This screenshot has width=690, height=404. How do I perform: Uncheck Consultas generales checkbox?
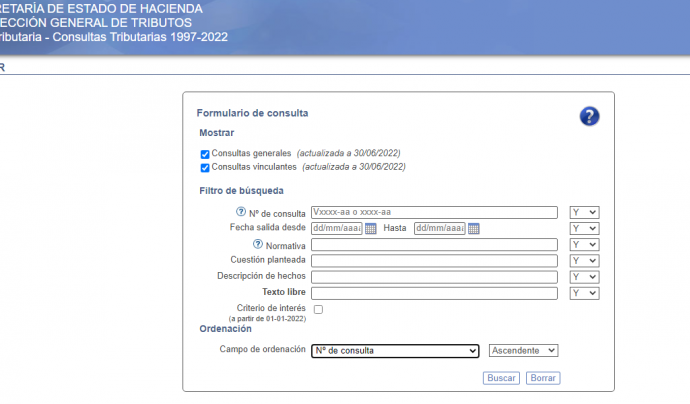click(x=205, y=154)
